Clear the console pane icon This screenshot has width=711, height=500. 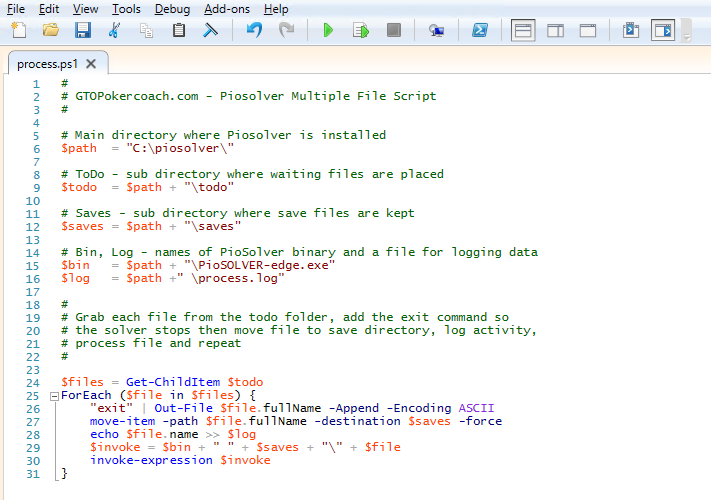coord(211,31)
